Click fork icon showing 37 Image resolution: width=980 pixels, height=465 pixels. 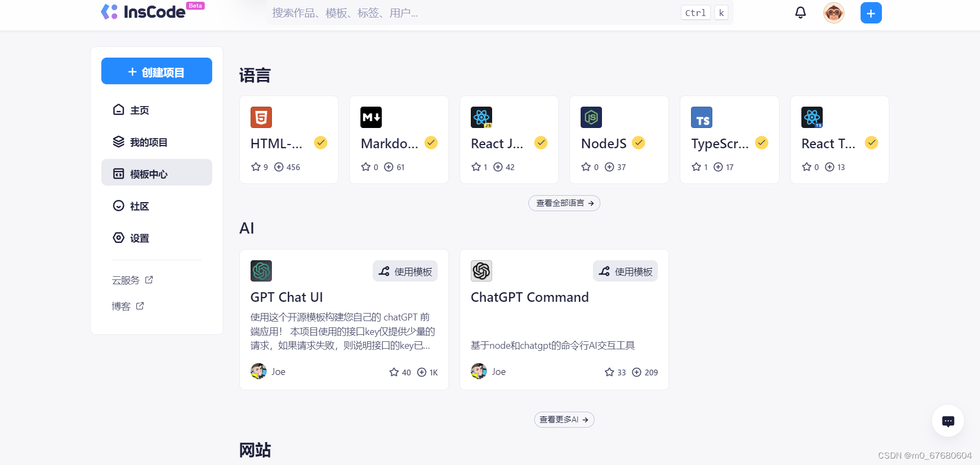click(x=609, y=167)
